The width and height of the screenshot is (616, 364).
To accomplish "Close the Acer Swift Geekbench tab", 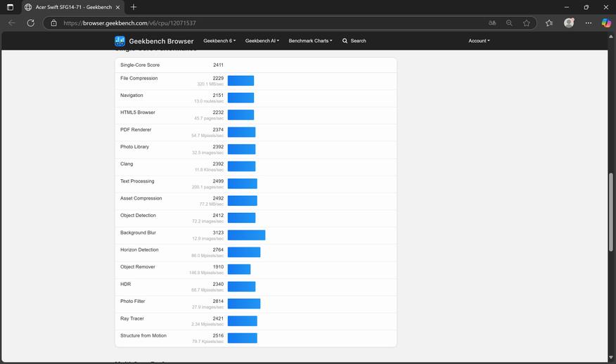I will pos(117,8).
